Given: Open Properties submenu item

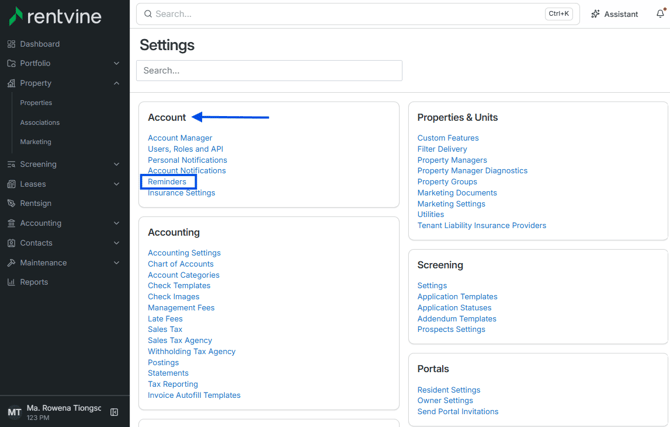Looking at the screenshot, I should coord(36,103).
